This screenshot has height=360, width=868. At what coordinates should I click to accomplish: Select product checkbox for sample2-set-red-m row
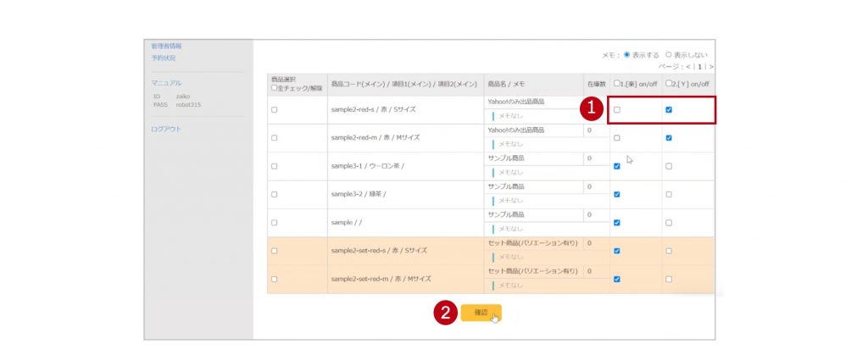pos(274,279)
